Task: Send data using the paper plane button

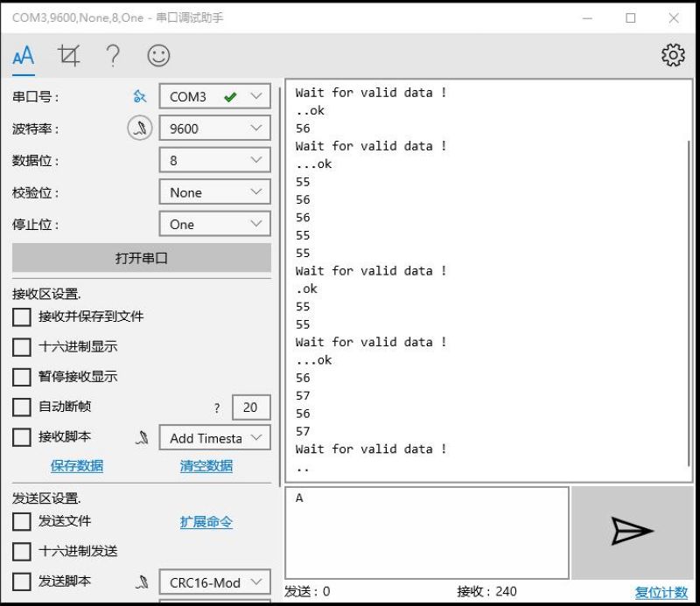Action: [x=629, y=532]
